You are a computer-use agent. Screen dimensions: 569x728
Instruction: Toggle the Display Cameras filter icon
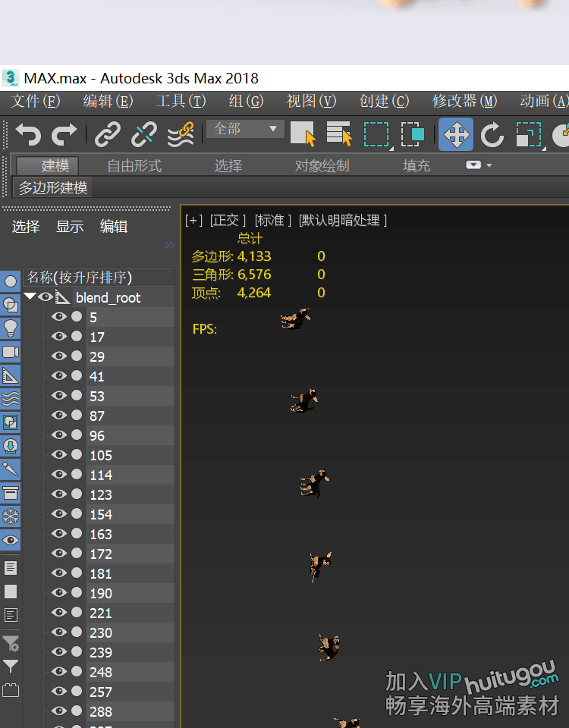click(x=11, y=352)
